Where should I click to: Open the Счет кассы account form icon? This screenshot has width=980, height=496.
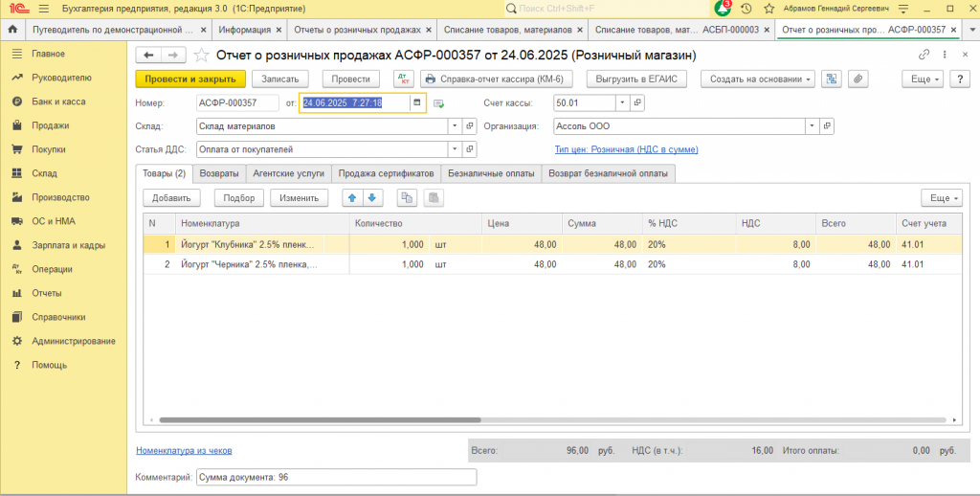click(638, 102)
